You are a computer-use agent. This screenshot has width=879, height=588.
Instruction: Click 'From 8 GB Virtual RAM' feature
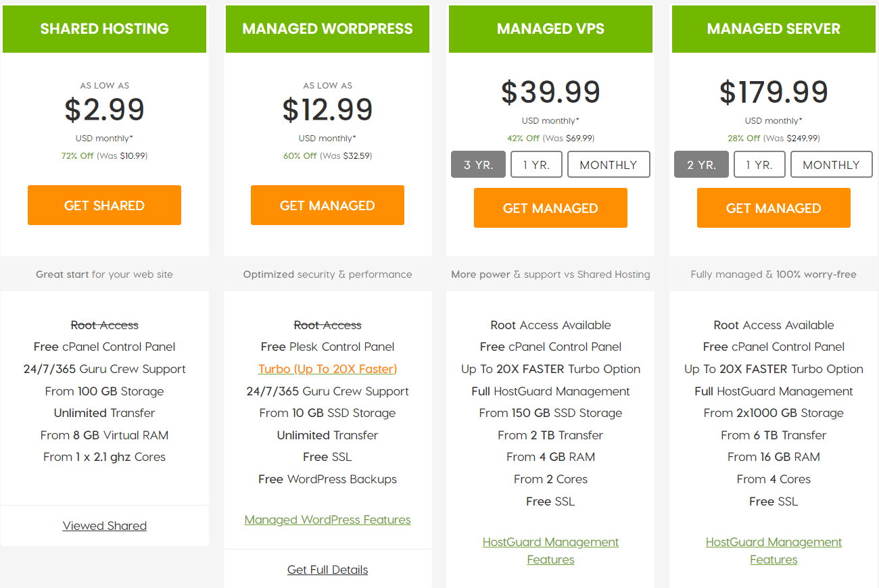104,435
